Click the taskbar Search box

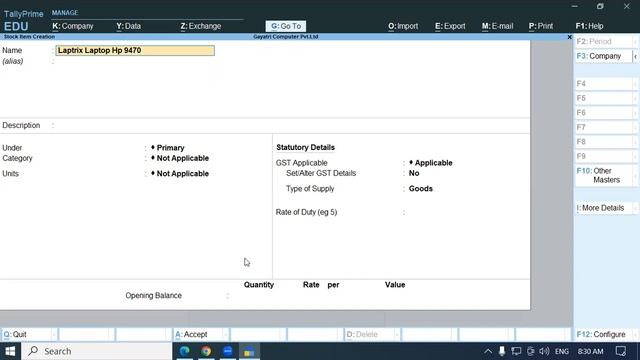coord(97,351)
